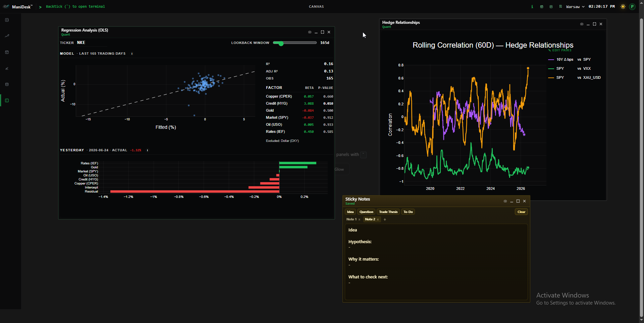The width and height of the screenshot is (644, 323).
Task: Insert the Trade Thesis template
Action: (388, 212)
